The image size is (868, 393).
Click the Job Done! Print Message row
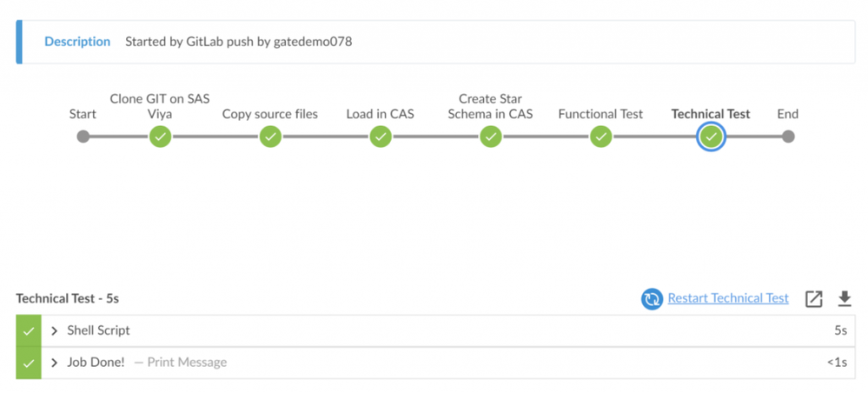click(x=434, y=363)
